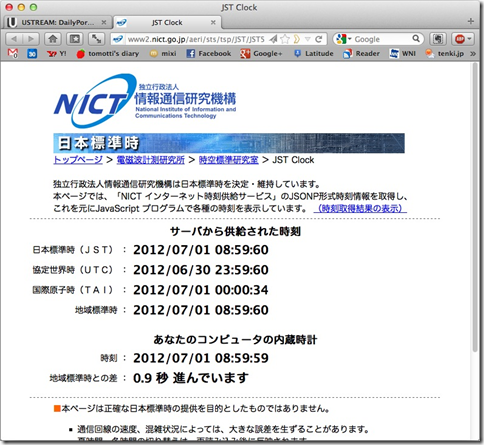
Task: Click the yellow chevron icon in URL bar
Action: (296, 39)
